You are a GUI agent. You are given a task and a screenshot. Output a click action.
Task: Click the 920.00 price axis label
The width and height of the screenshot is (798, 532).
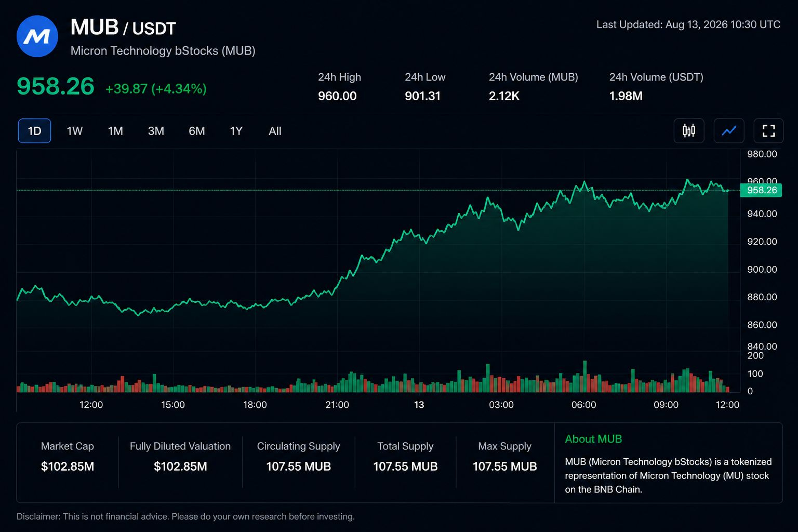tap(762, 242)
